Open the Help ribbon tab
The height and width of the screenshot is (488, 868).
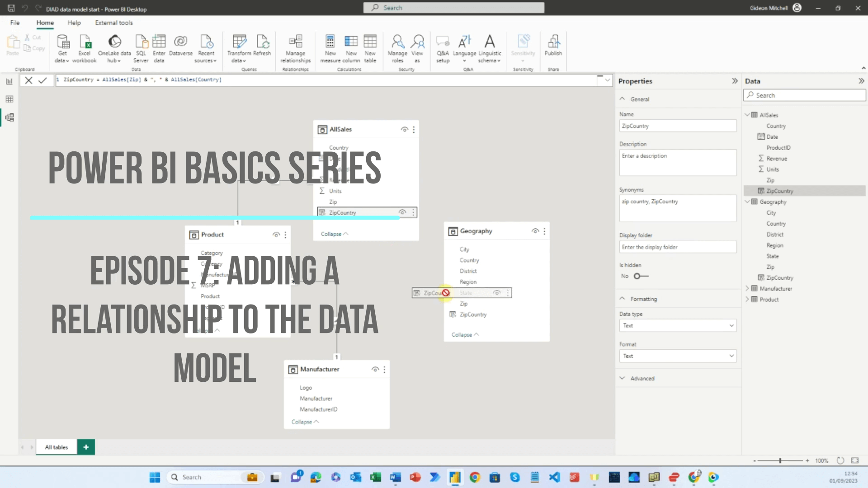pyautogui.click(x=74, y=23)
